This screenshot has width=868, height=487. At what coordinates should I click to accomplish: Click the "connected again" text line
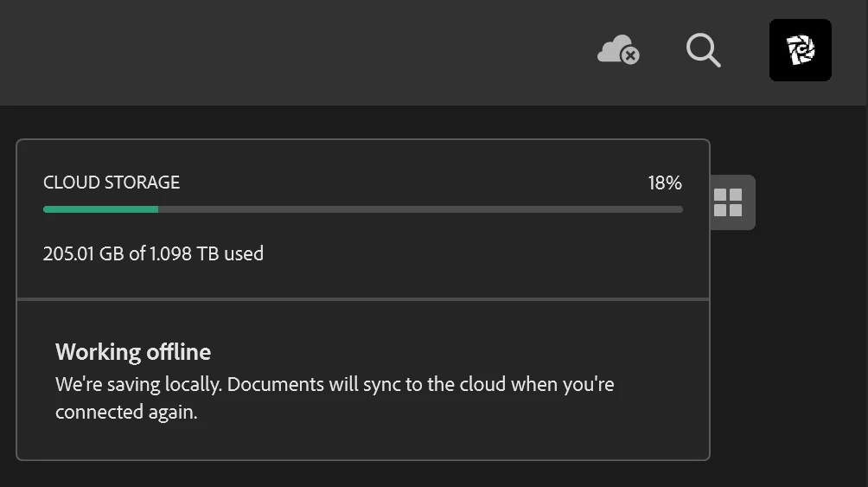[x=126, y=413]
